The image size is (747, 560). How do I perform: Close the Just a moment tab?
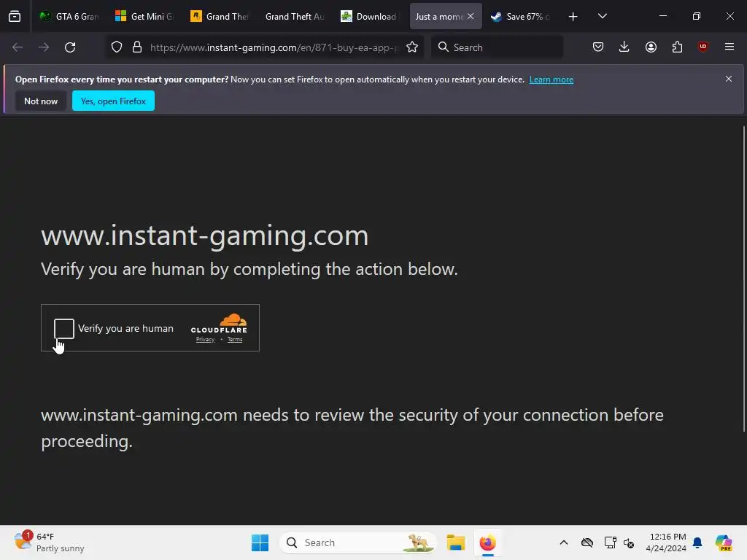pyautogui.click(x=471, y=16)
